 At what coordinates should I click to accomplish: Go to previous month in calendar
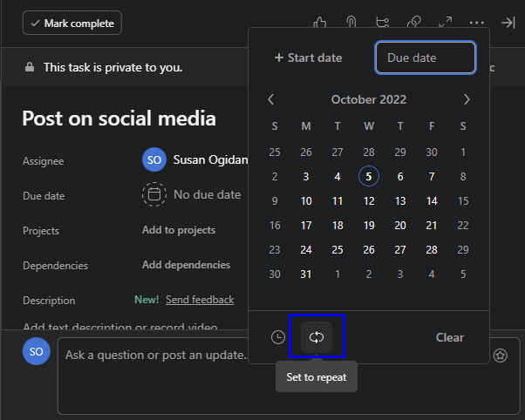coord(271,99)
